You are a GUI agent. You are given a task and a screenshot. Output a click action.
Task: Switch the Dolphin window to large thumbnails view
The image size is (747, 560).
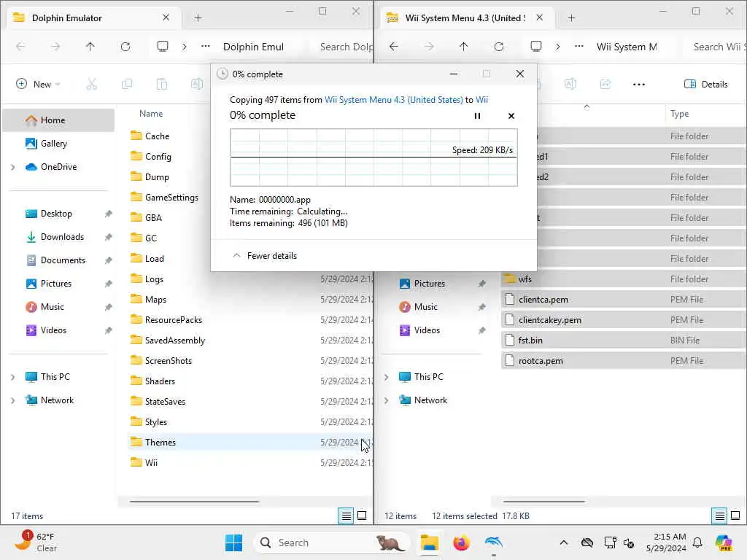coord(362,516)
